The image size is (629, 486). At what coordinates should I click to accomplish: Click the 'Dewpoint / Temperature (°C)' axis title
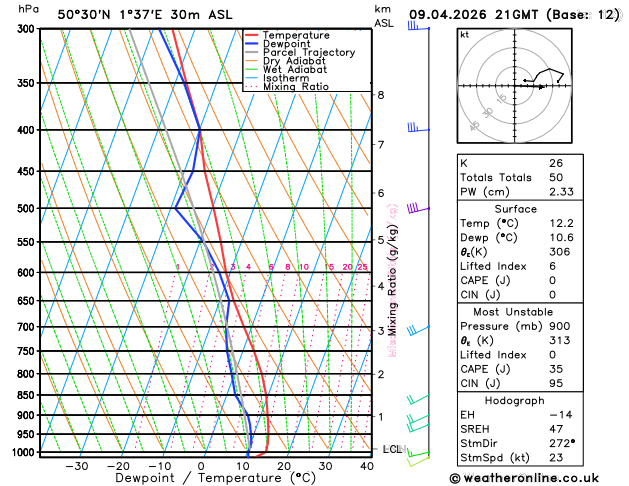(x=215, y=478)
